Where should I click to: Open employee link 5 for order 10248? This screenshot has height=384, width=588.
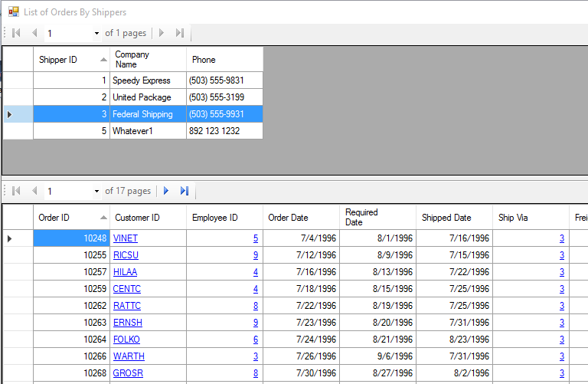(x=256, y=238)
